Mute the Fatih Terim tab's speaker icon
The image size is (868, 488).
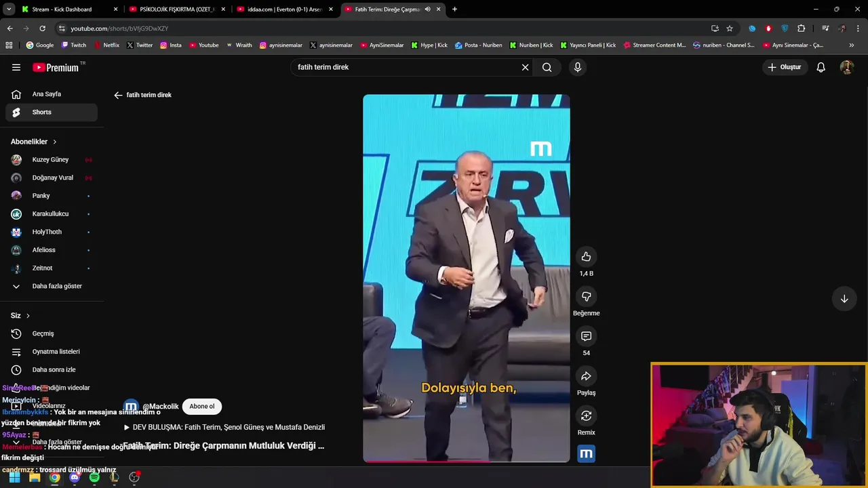[x=427, y=9]
